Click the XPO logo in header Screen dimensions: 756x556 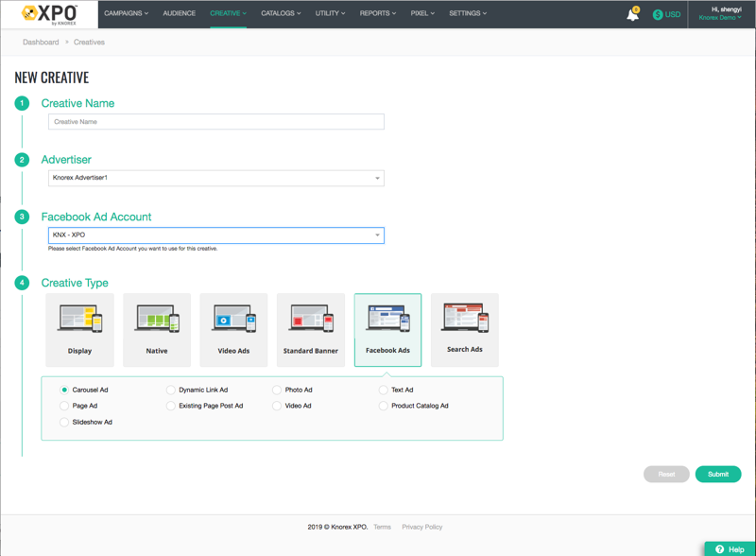[x=49, y=13]
